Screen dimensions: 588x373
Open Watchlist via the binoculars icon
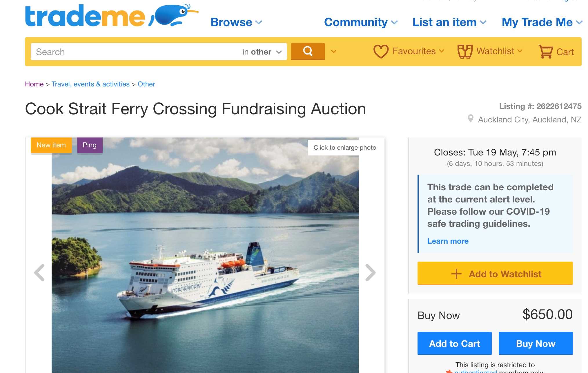click(x=465, y=52)
